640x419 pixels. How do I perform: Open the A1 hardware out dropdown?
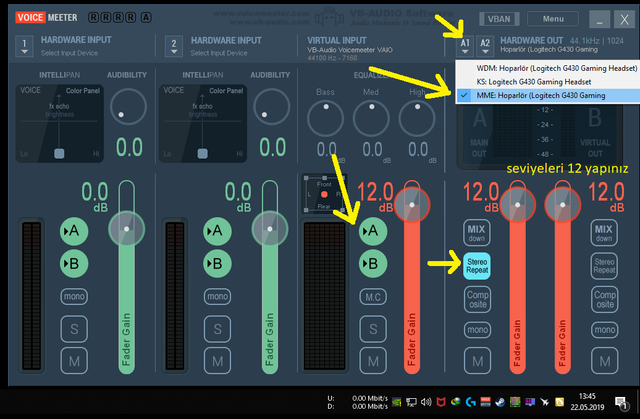[465, 46]
